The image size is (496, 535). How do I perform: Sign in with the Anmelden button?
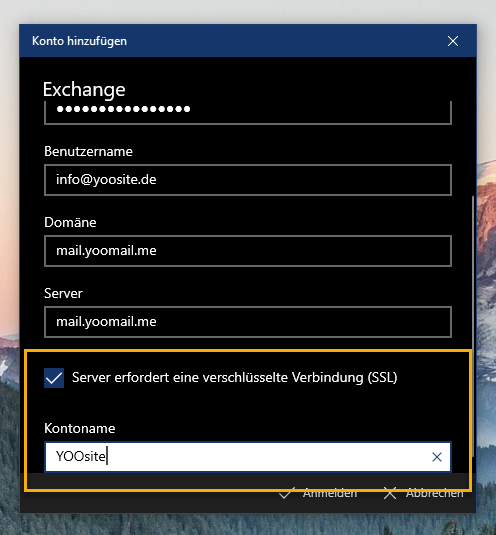[318, 493]
